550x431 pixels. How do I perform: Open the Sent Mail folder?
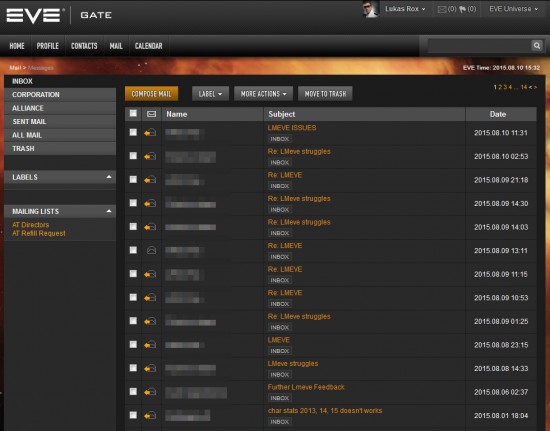(x=60, y=122)
